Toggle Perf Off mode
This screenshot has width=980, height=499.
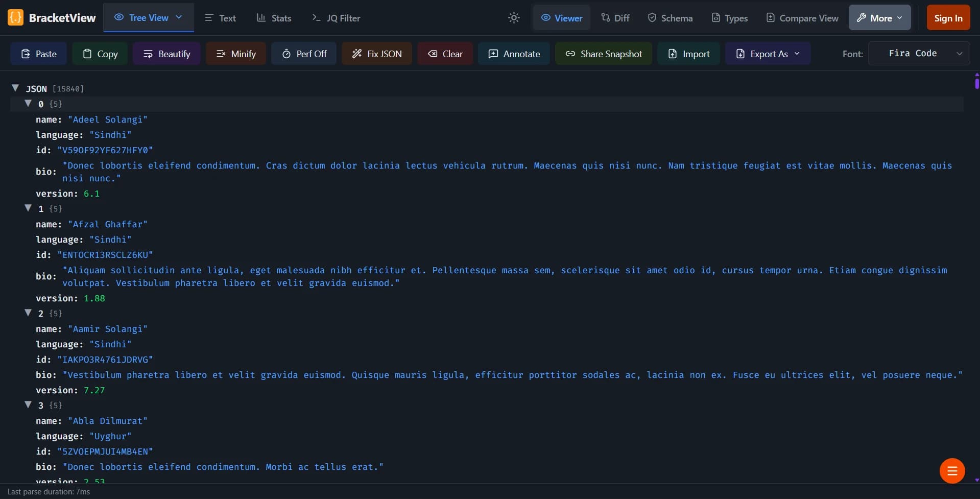point(304,54)
